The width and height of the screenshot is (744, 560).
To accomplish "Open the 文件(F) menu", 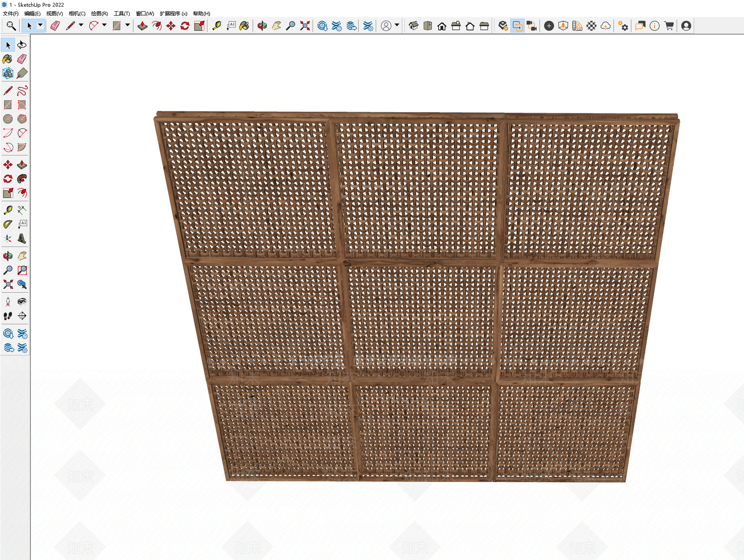I will (11, 13).
